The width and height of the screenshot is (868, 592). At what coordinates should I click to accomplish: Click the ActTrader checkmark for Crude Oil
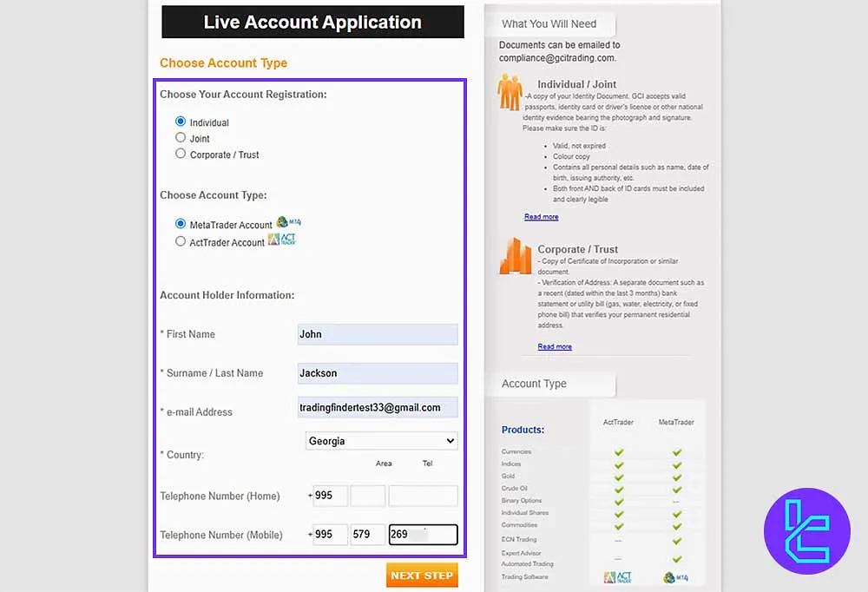[x=619, y=490]
